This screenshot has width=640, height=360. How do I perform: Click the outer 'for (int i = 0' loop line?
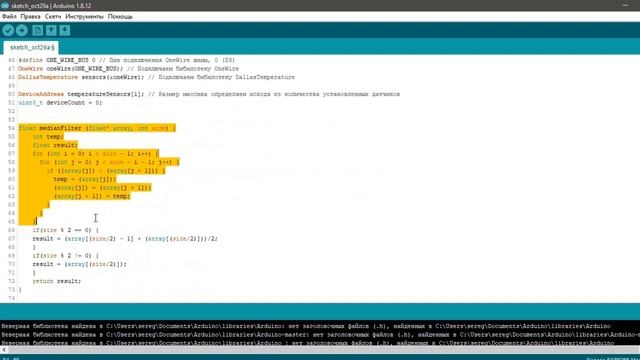(x=96, y=154)
